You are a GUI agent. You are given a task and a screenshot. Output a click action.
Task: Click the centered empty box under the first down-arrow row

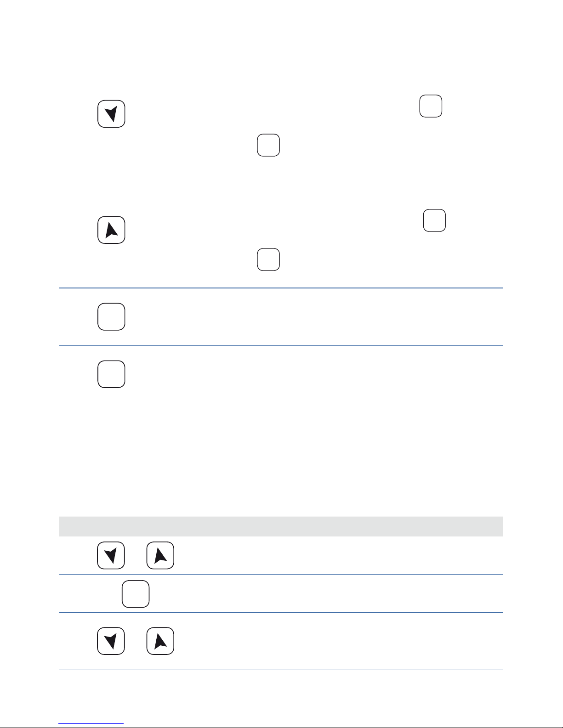point(268,145)
